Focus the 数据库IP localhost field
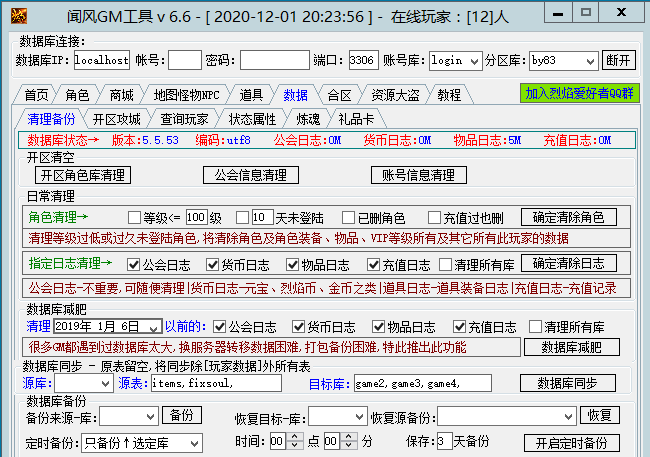Screen dimensions: 650x457 click(x=102, y=60)
